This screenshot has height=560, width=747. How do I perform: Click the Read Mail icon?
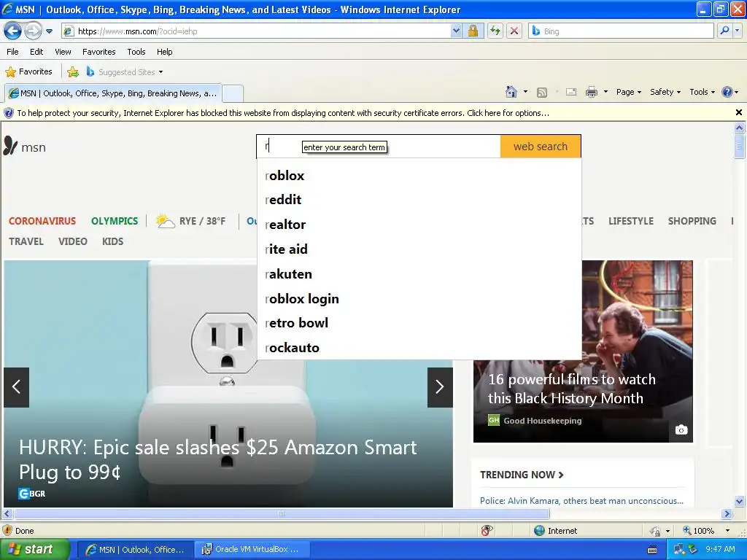[571, 92]
